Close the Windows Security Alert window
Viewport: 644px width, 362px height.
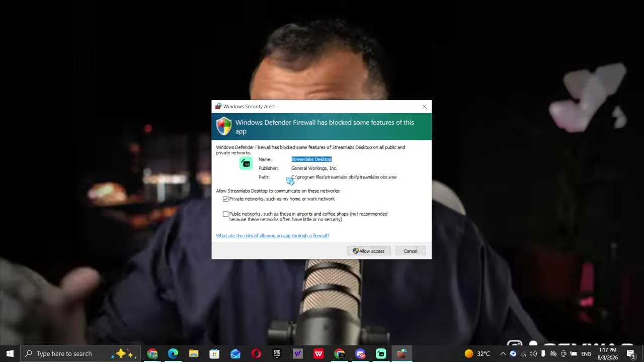(425, 107)
